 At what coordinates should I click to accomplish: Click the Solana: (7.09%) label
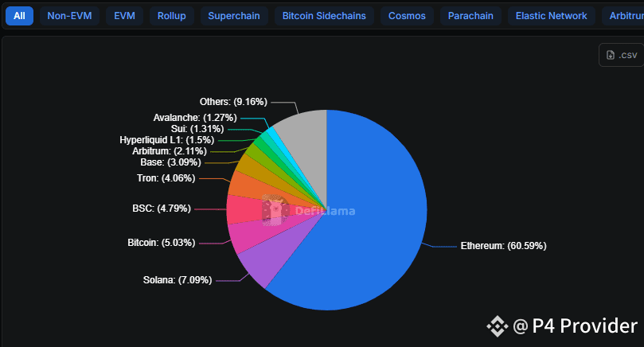pyautogui.click(x=178, y=280)
